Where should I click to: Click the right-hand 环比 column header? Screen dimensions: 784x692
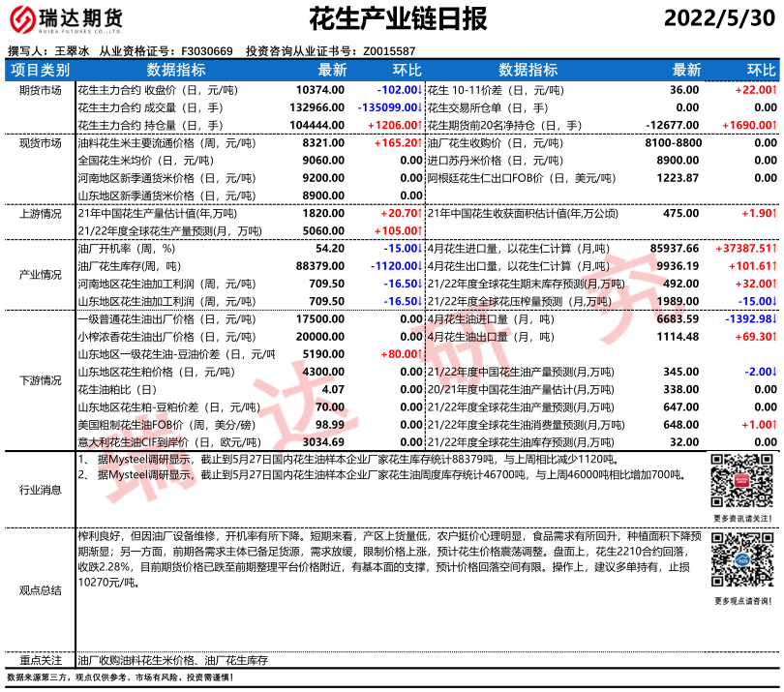(x=762, y=71)
